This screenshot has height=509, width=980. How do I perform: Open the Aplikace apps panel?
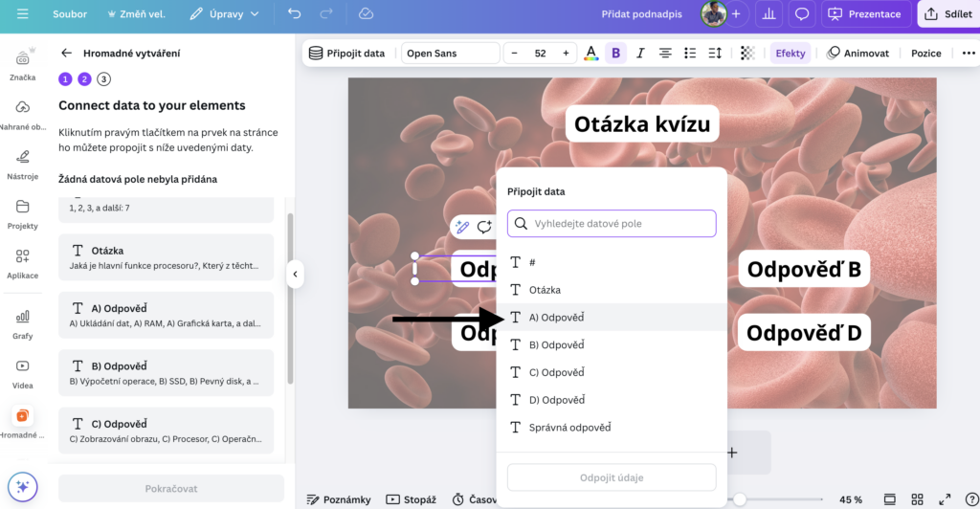23,263
